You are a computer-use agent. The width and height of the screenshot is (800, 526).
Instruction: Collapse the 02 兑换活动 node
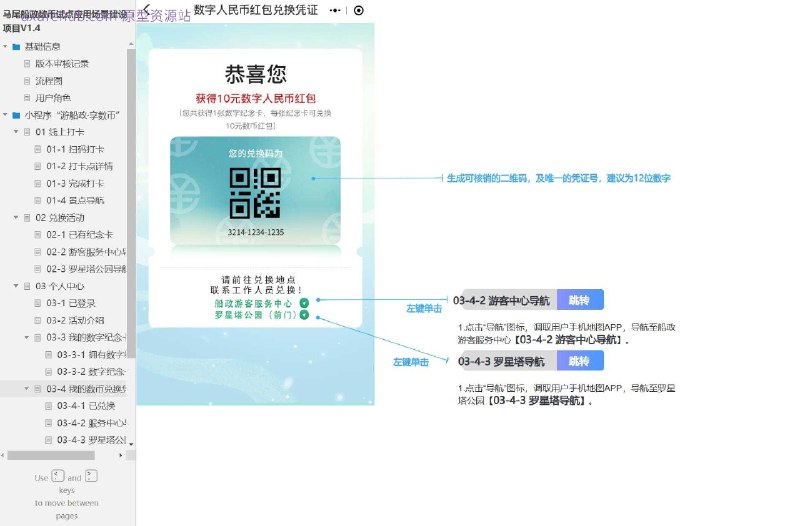16,217
